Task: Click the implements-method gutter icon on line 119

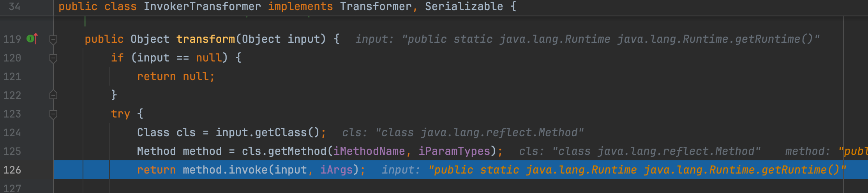Action: [32, 39]
